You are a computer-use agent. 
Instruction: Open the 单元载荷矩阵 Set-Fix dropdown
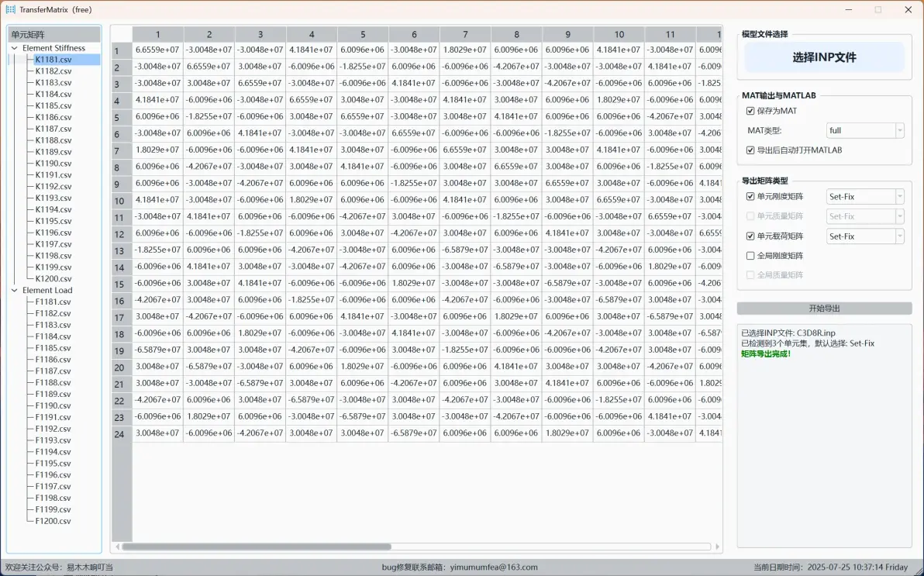865,236
